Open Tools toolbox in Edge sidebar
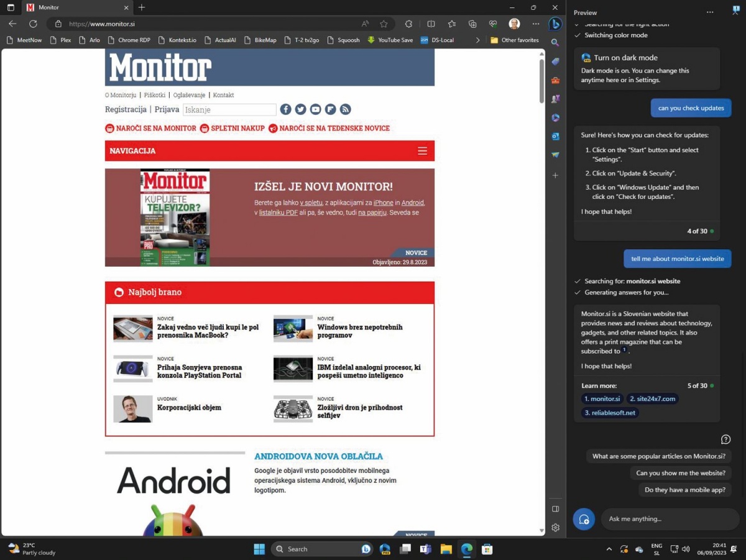746x560 pixels. click(555, 80)
